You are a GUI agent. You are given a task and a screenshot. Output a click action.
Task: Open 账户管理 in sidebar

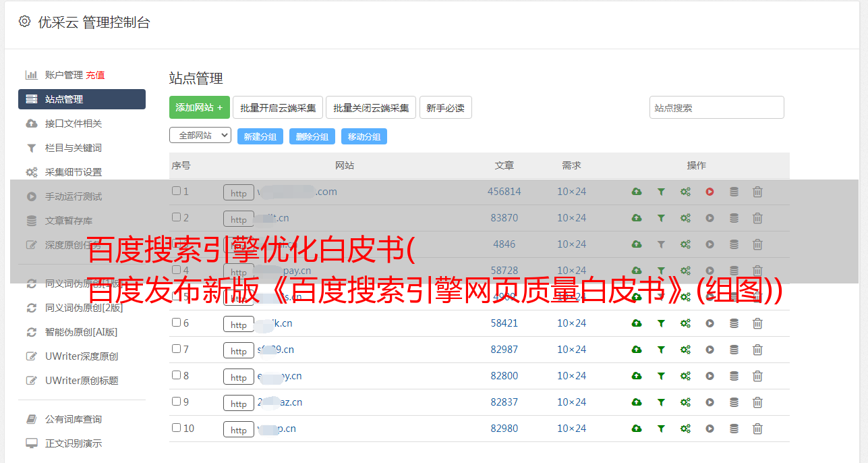(x=63, y=75)
